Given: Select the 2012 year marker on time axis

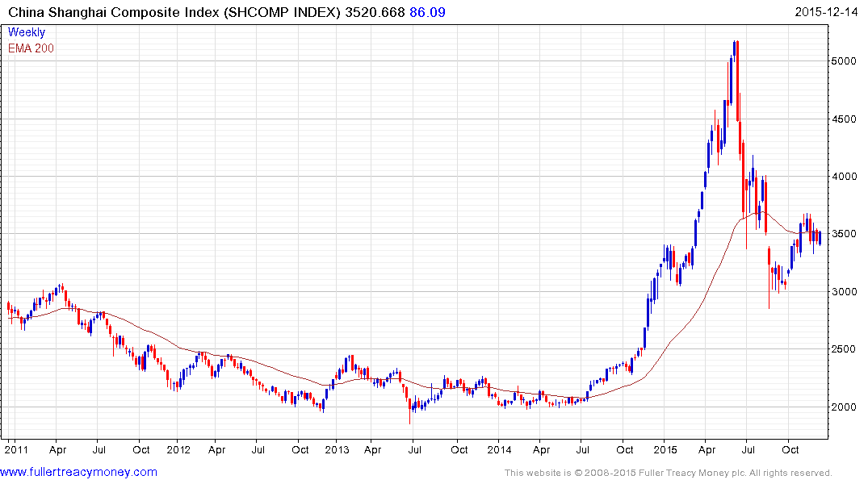Looking at the screenshot, I should click(178, 449).
